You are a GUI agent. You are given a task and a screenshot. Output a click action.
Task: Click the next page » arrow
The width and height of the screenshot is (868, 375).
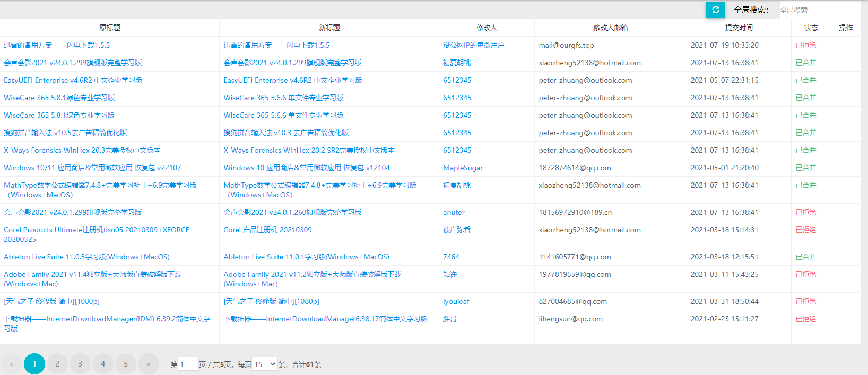(x=149, y=364)
